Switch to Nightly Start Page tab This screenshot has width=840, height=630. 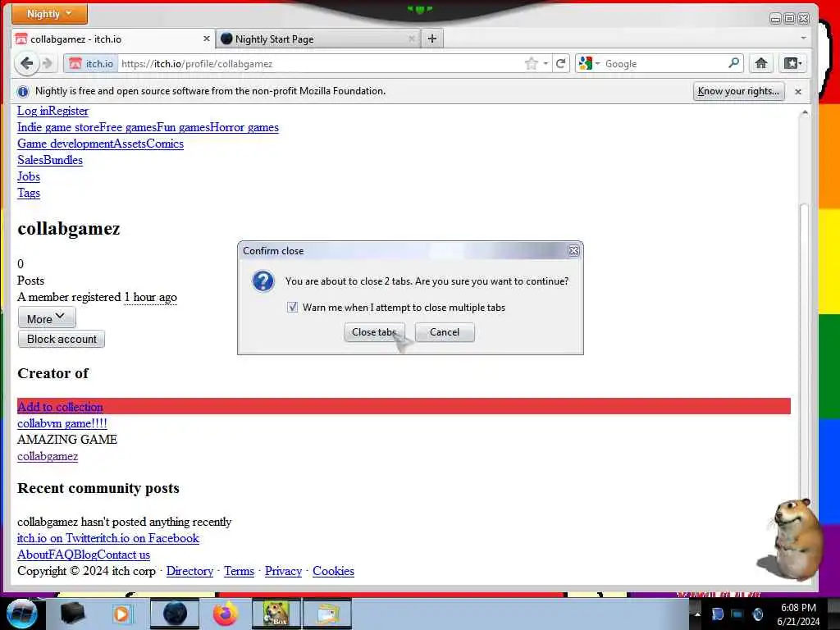coord(317,39)
